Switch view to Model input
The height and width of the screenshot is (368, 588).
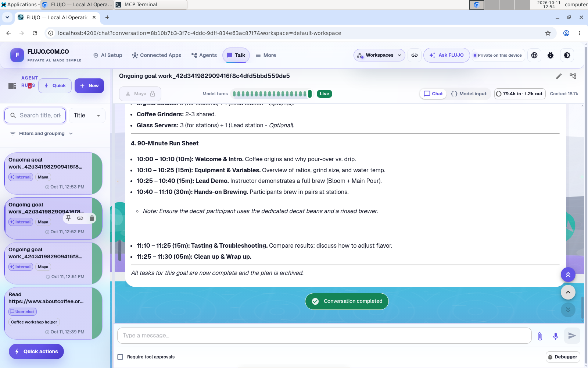469,94
